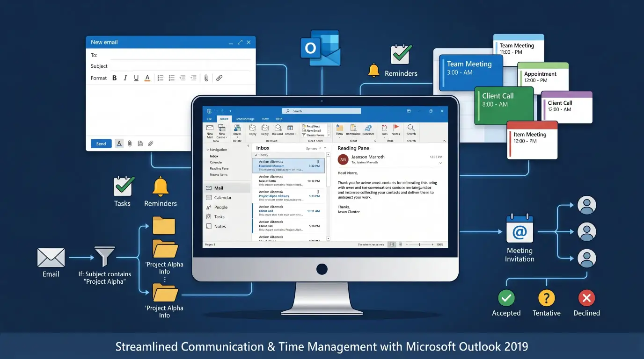The image size is (644, 359).
Task: Collapse the ribbon with bottom-right chevron
Action: coord(444,141)
